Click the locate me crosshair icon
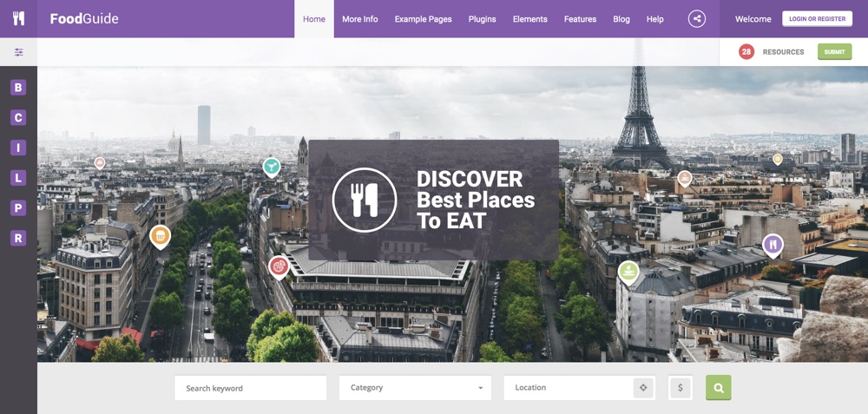Image resolution: width=868 pixels, height=414 pixels. click(x=642, y=388)
